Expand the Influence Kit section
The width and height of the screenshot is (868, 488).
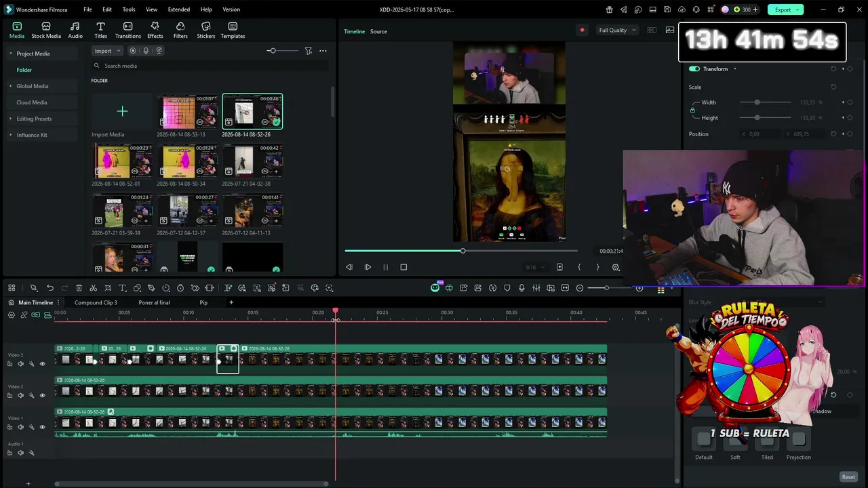11,135
